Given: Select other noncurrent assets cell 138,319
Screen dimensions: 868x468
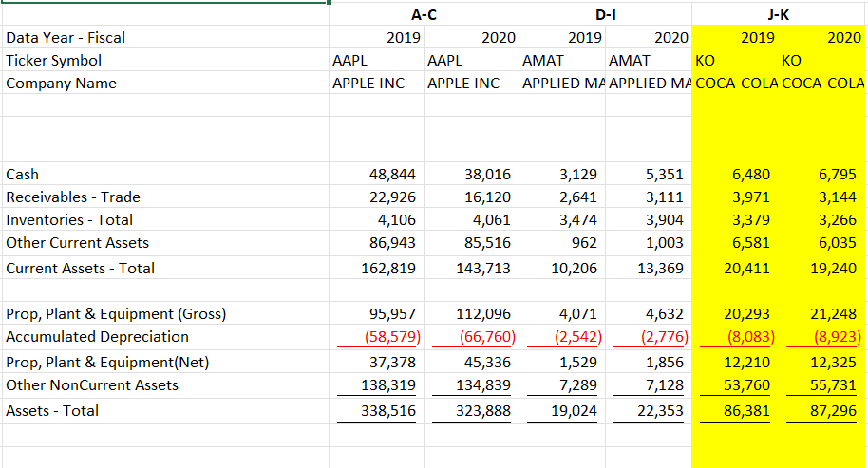Looking at the screenshot, I should coord(376,385).
